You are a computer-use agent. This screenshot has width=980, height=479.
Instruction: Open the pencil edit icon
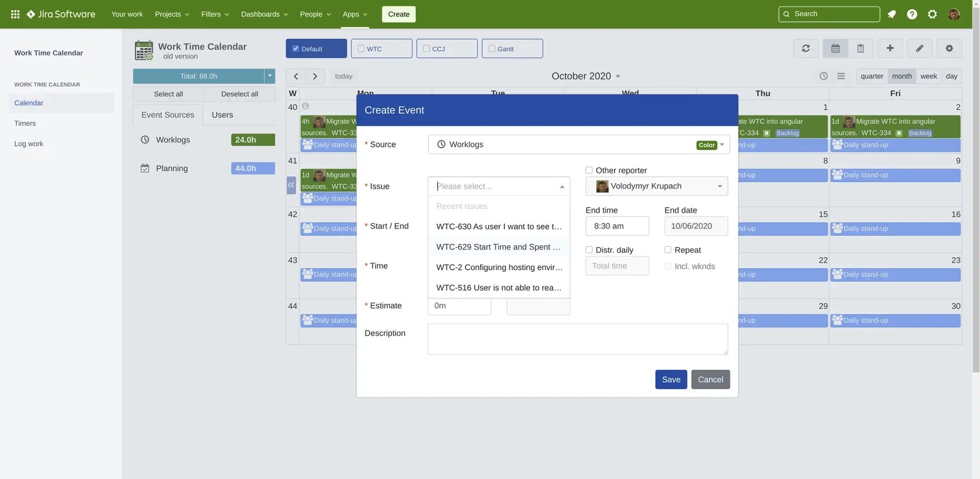click(x=919, y=47)
